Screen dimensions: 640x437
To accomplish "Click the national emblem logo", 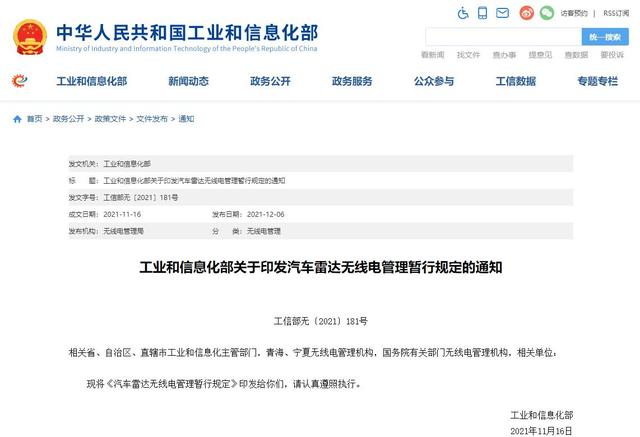I will pyautogui.click(x=30, y=37).
